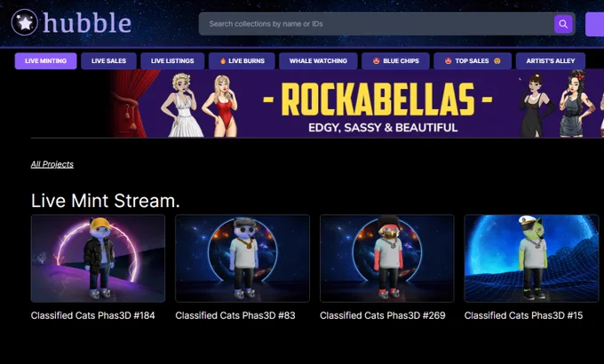Open Classified Cats Phas3D #269 thumbnail
The image size is (604, 364).
(386, 258)
